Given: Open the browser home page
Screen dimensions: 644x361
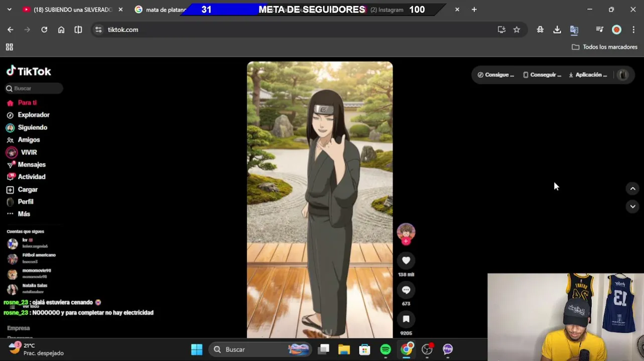Looking at the screenshot, I should [x=61, y=30].
